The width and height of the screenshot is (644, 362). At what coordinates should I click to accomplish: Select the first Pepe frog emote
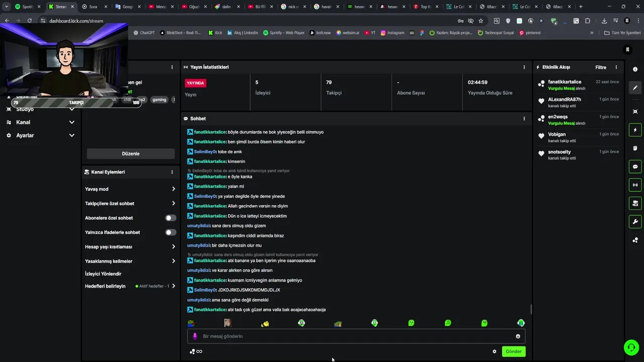tap(191, 323)
